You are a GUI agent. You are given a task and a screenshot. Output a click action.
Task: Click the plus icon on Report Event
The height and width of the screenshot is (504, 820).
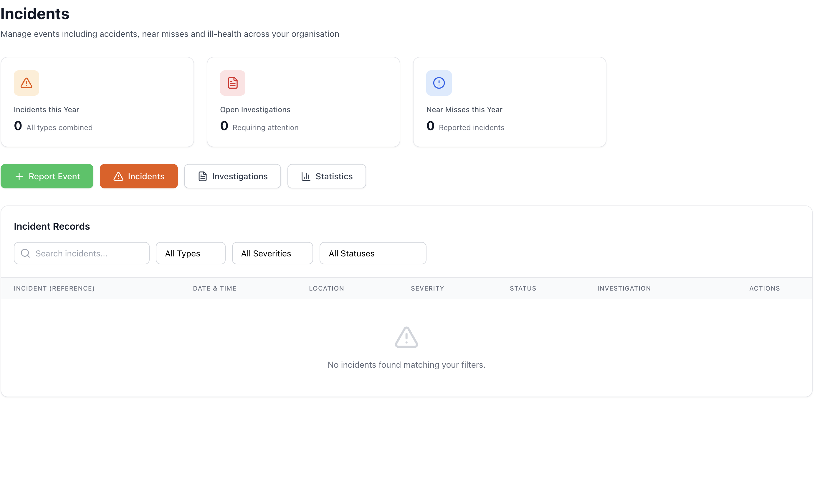[19, 176]
